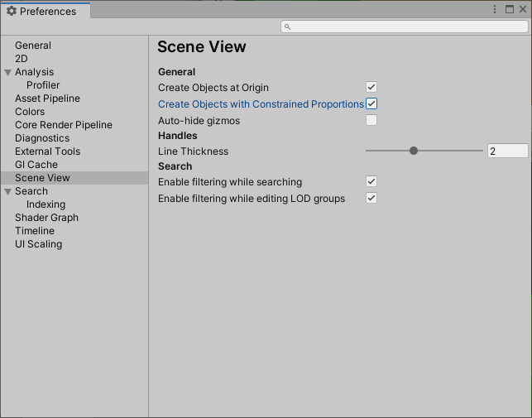Viewport: 532px width, 418px height.
Task: Open the Shader Graph preferences
Action: pyautogui.click(x=46, y=218)
